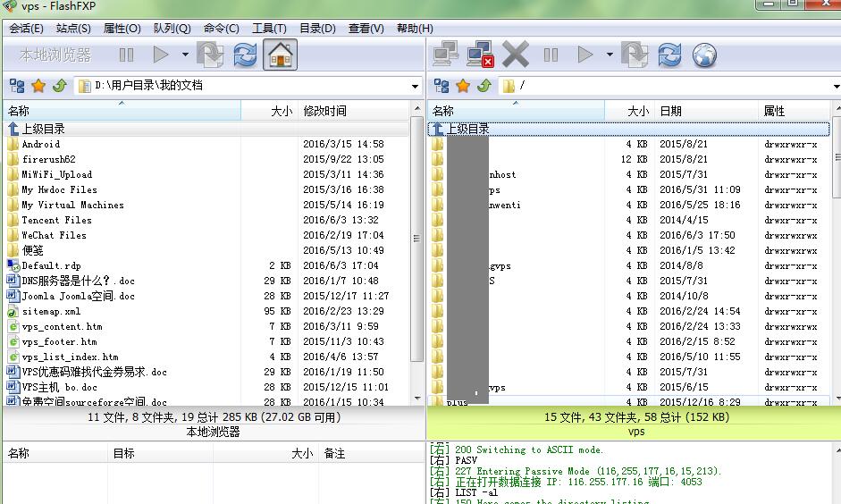The width and height of the screenshot is (841, 504).
Task: Click queue pane 备注 column header
Action: pos(371,454)
